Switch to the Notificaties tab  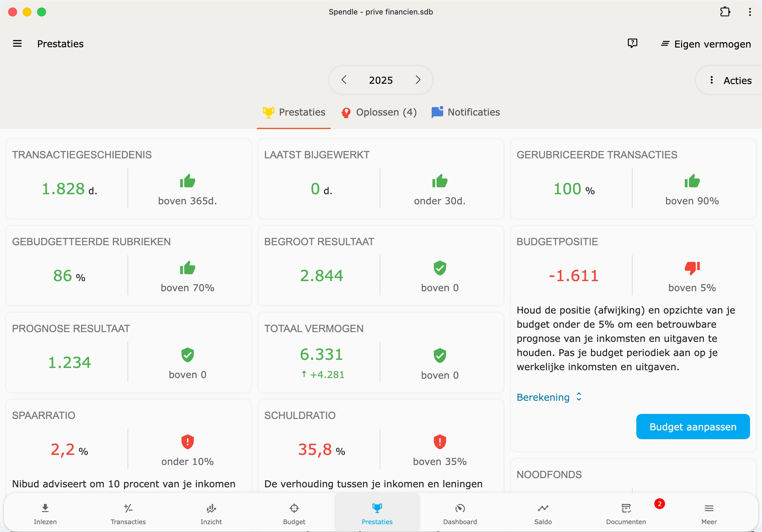pyautogui.click(x=466, y=112)
